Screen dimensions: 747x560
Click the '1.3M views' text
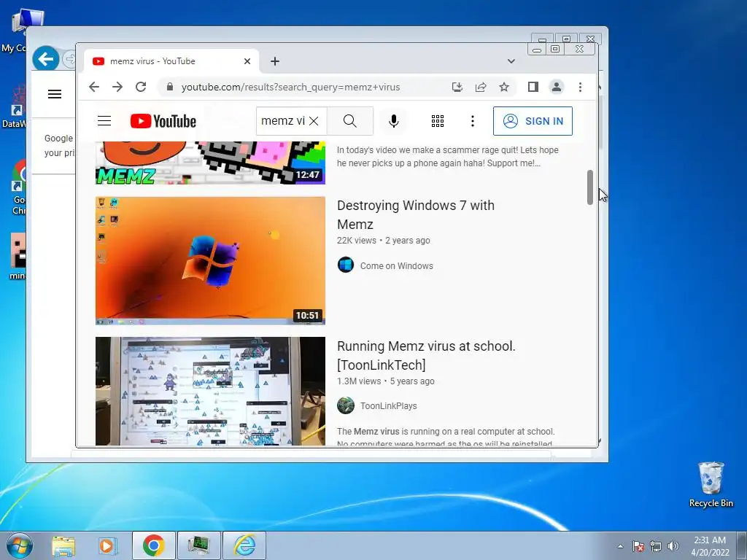tap(359, 381)
